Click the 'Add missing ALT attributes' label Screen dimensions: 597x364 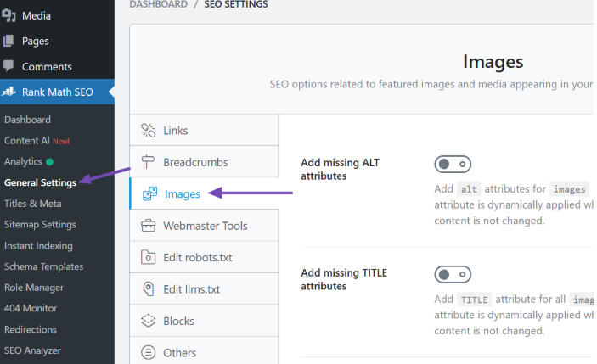[x=340, y=169]
